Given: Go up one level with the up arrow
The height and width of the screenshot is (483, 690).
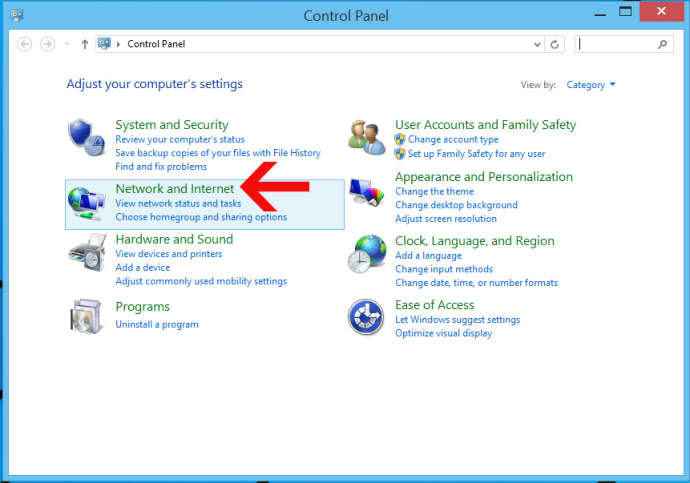Looking at the screenshot, I should pyautogui.click(x=84, y=44).
